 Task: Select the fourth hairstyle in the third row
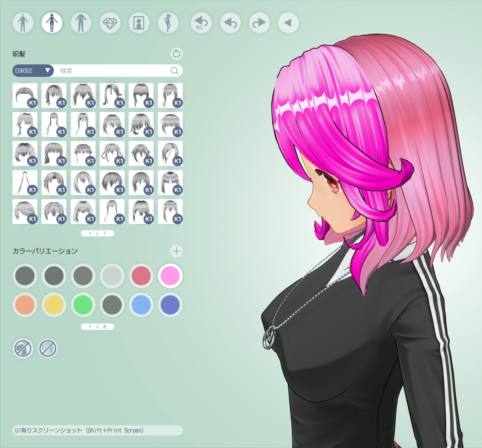click(x=112, y=153)
